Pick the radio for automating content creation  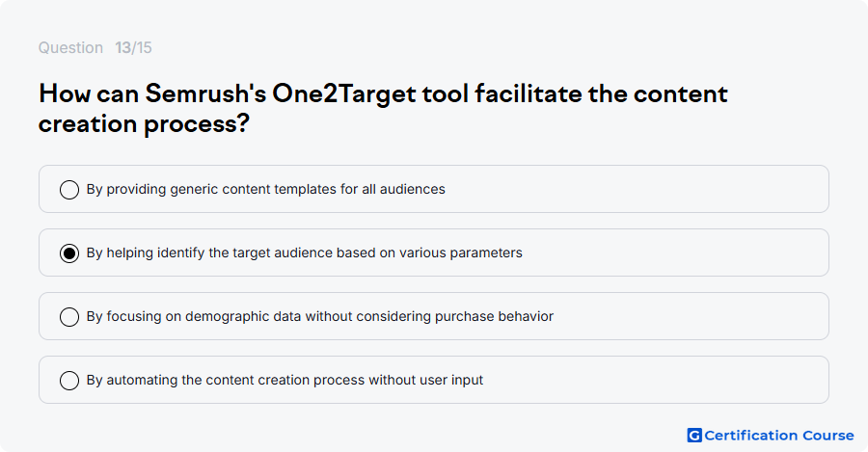[x=69, y=380]
